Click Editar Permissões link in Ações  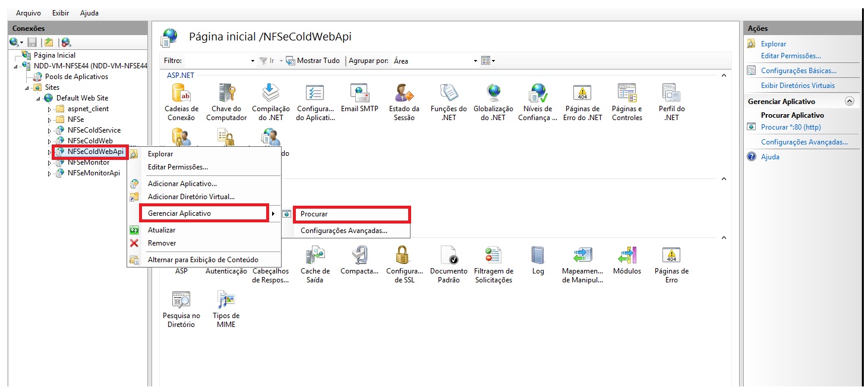pos(791,56)
